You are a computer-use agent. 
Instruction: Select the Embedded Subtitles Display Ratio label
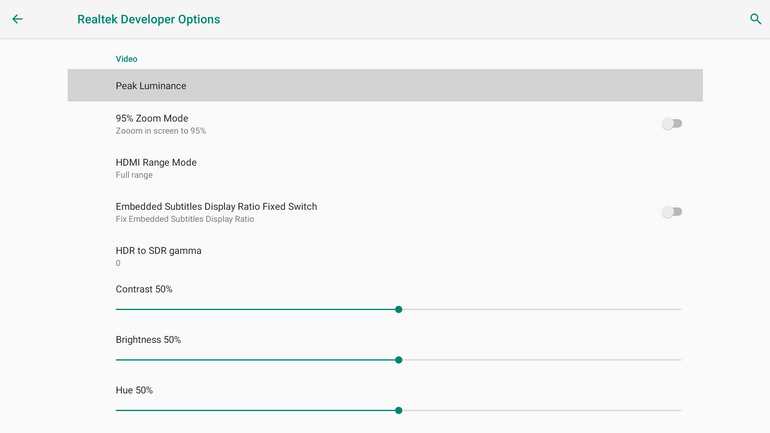click(x=216, y=206)
